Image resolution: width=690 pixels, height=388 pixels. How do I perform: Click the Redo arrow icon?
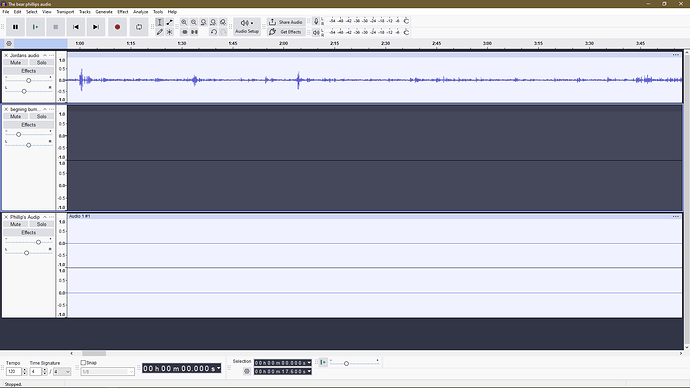tap(223, 32)
